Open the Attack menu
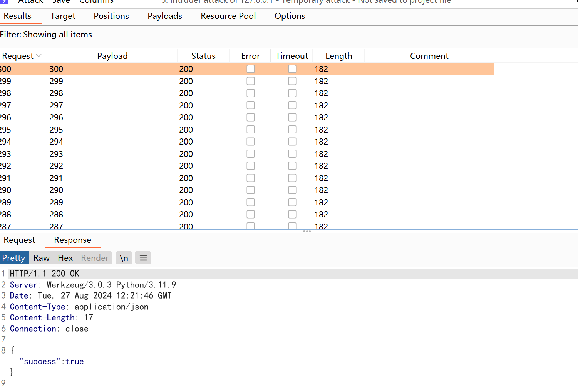 pos(30,2)
